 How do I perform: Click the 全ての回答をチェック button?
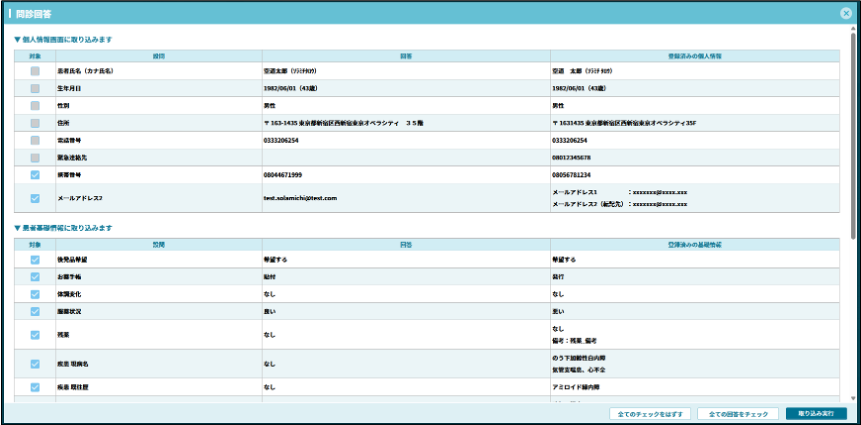coord(738,413)
